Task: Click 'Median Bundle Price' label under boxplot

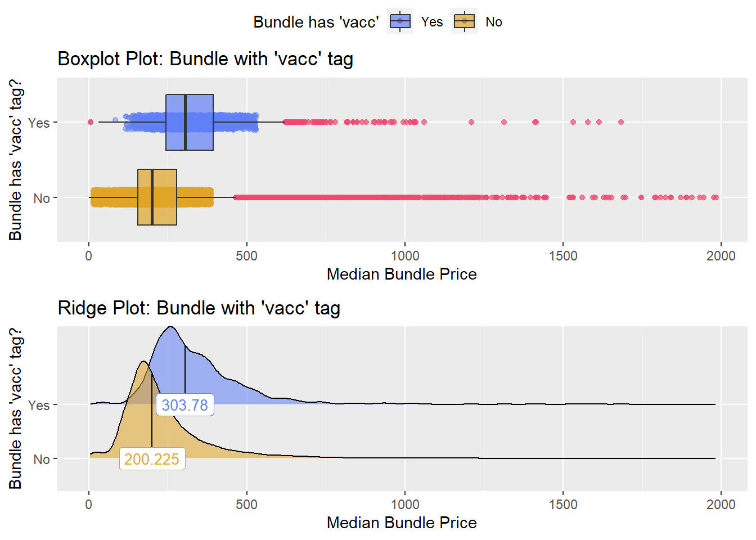Action: (x=402, y=274)
